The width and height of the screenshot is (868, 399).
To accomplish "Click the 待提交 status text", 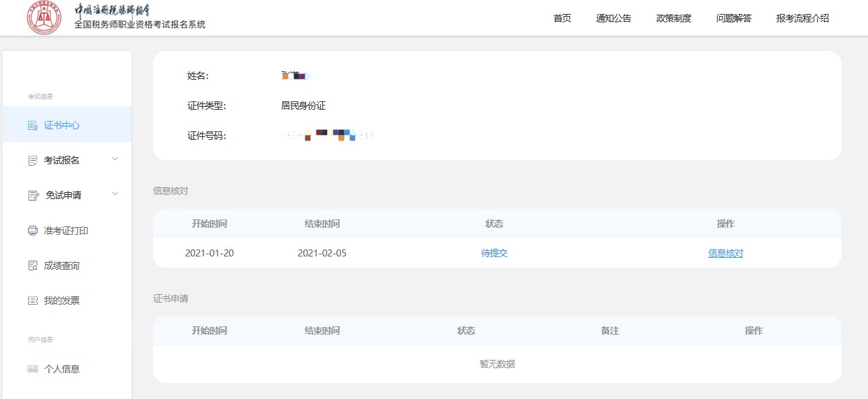I will 494,253.
